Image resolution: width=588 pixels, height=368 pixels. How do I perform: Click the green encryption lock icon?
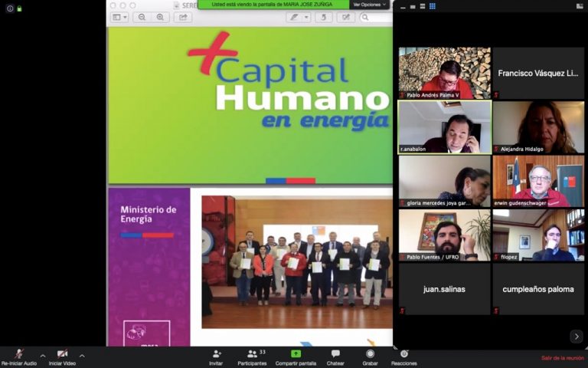[19, 8]
